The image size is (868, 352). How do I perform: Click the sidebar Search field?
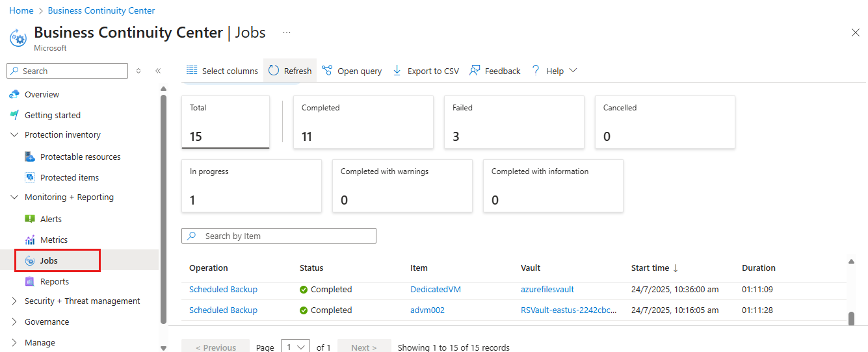[x=67, y=71]
